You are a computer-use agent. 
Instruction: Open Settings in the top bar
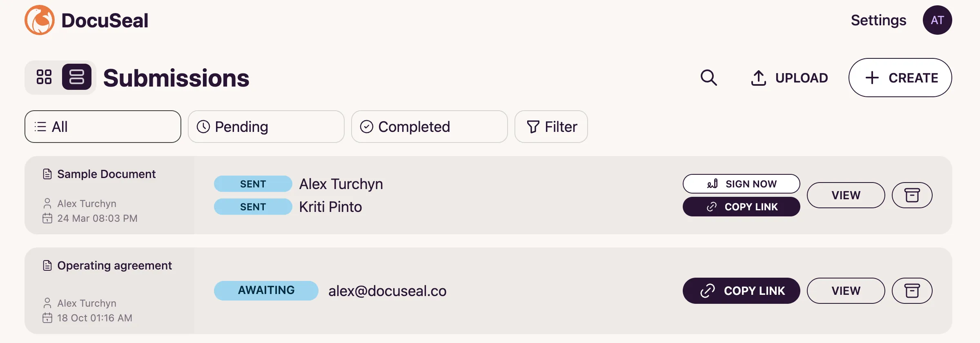(878, 20)
